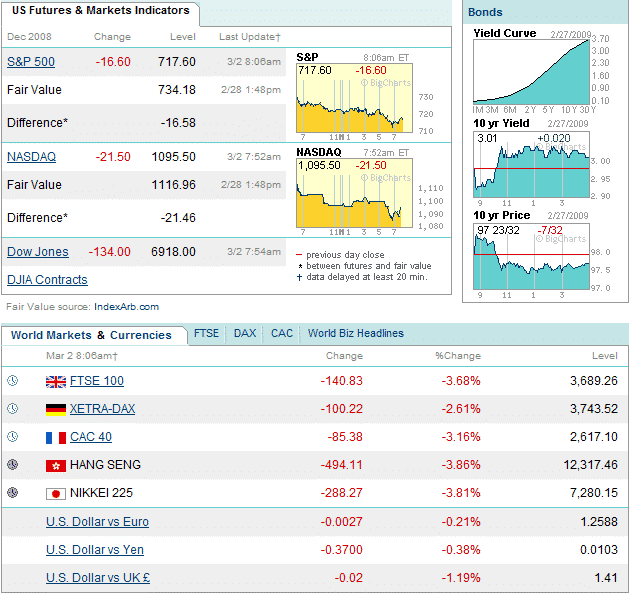Open the World Biz Headlines tab

point(355,334)
